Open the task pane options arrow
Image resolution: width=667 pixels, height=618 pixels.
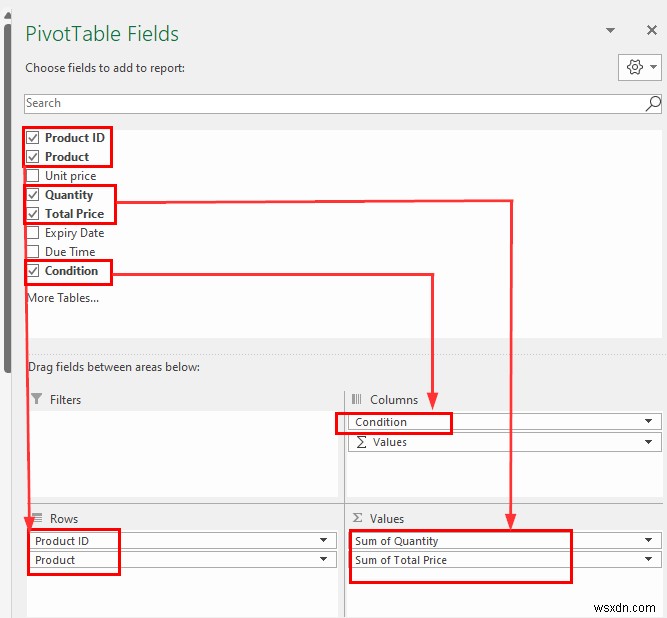click(x=610, y=30)
